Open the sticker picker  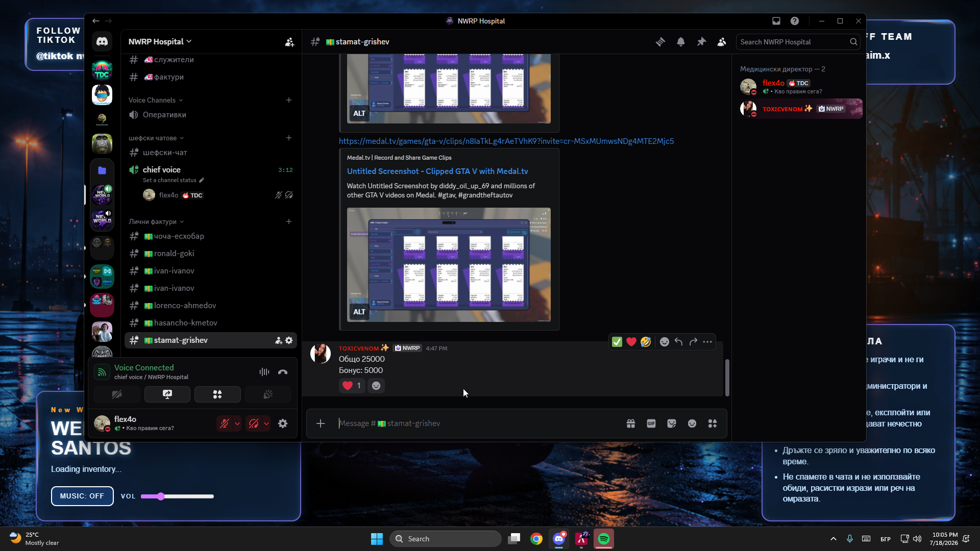pos(672,423)
